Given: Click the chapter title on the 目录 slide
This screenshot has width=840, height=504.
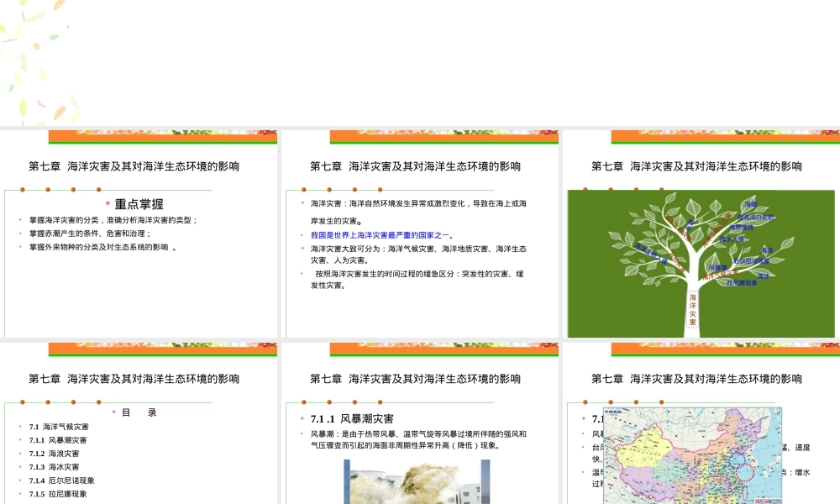Looking at the screenshot, I should click(134, 379).
